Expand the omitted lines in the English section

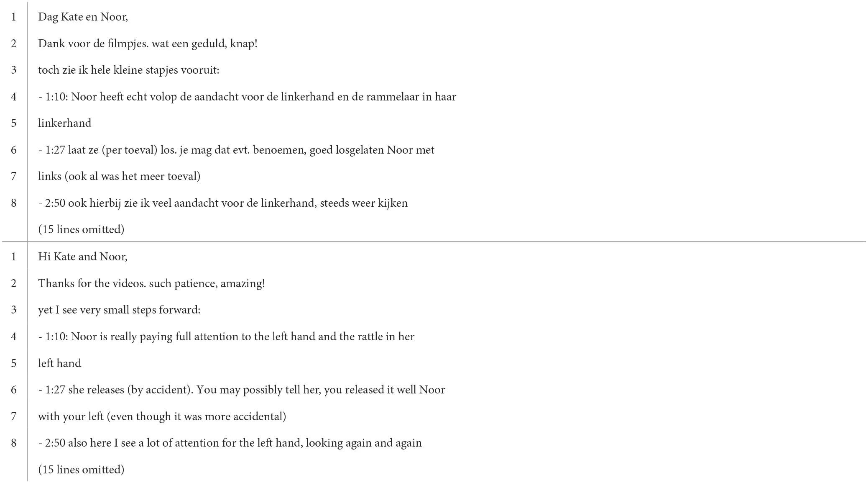pos(81,469)
